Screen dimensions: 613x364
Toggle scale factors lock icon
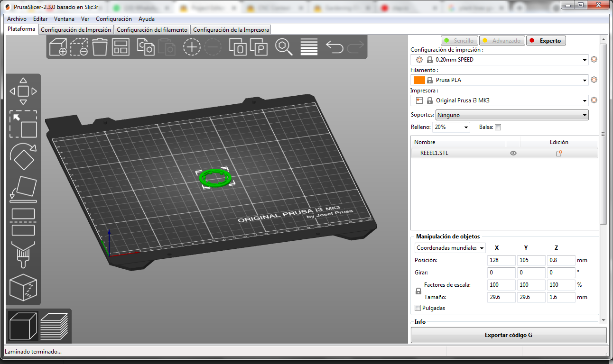tap(418, 291)
